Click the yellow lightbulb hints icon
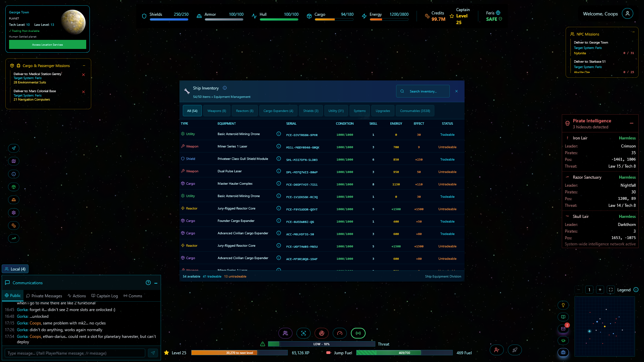Viewport: 644px width, 362px height. [x=563, y=305]
